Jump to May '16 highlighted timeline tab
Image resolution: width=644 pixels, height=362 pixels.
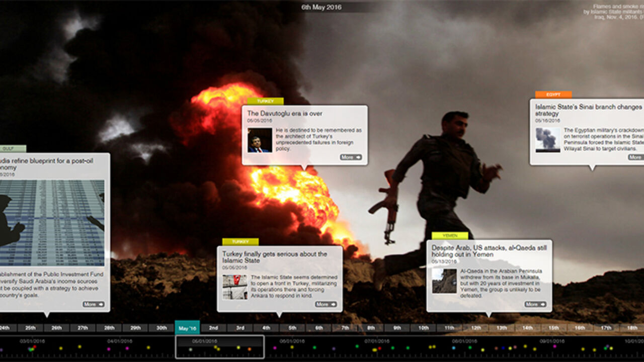tap(187, 328)
